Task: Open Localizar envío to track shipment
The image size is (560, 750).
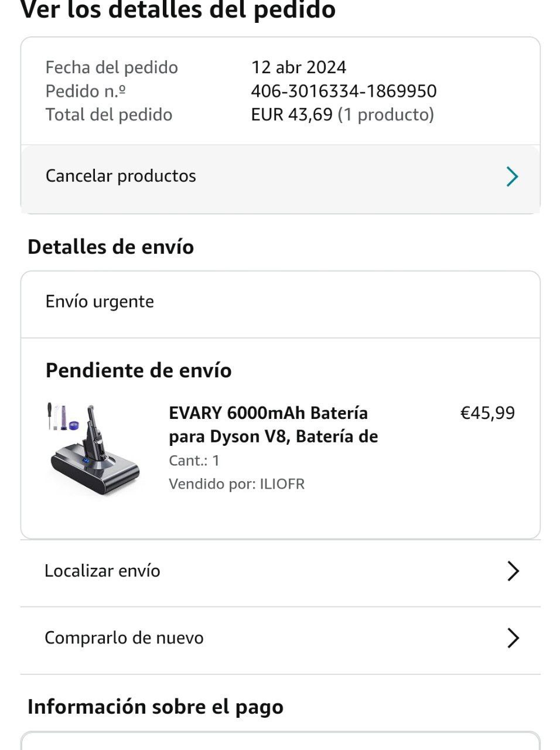Action: click(103, 571)
